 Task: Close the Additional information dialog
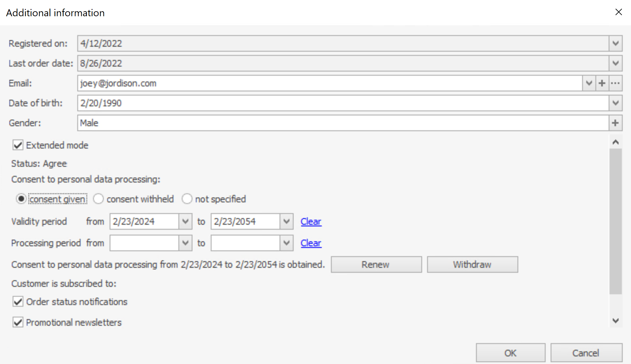click(618, 12)
